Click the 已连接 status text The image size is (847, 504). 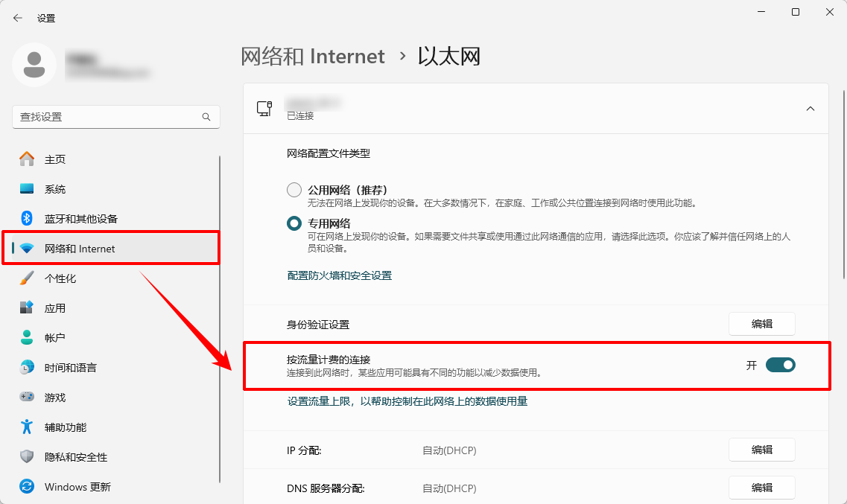point(300,116)
